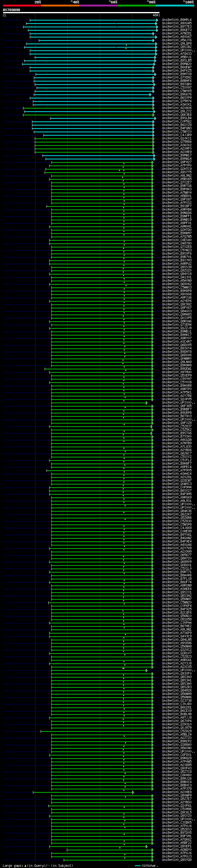The width and height of the screenshot is (197, 868).
Task: Select hit label UniRef100_B6SYZ8
Action: tap(177, 125)
